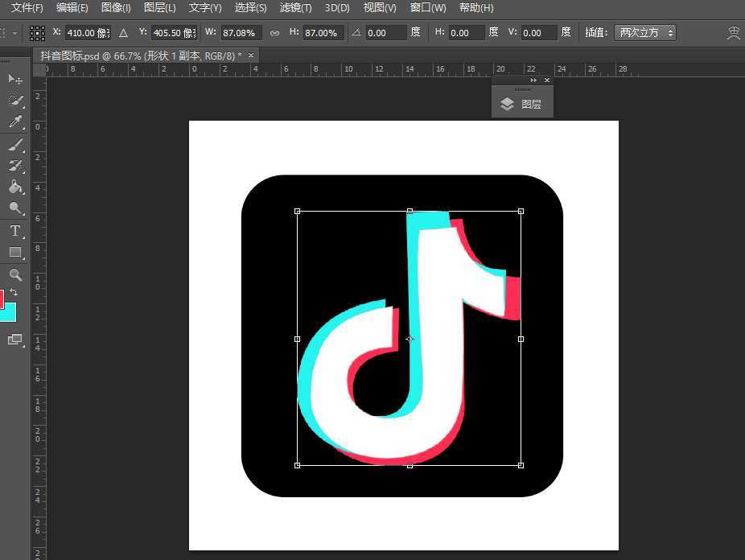This screenshot has height=560, width=745.
Task: Open the 图像(I) menu
Action: (115, 7)
